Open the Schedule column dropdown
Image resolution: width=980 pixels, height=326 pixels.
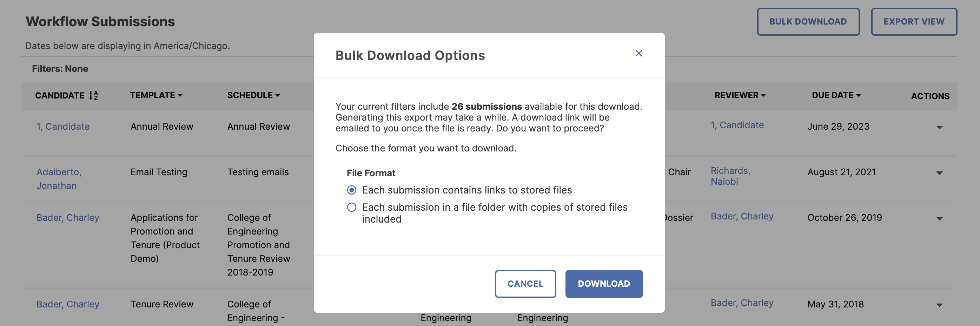tap(277, 95)
